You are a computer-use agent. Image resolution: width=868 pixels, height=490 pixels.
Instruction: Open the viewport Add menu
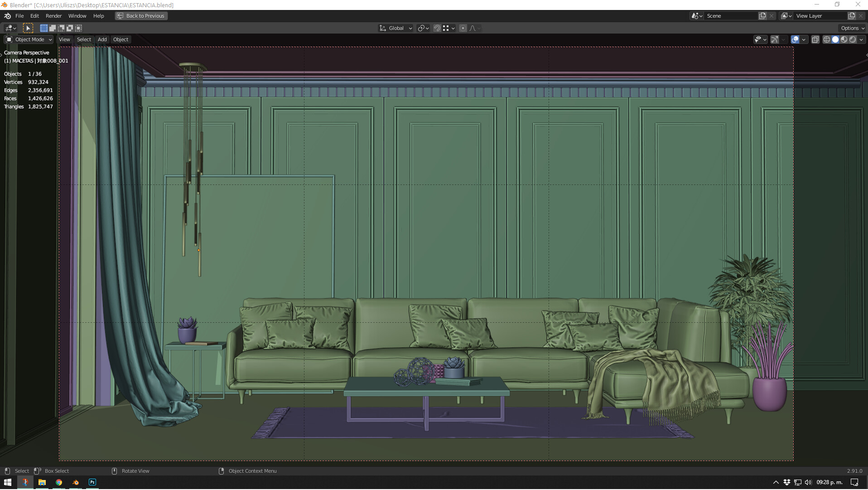[102, 39]
